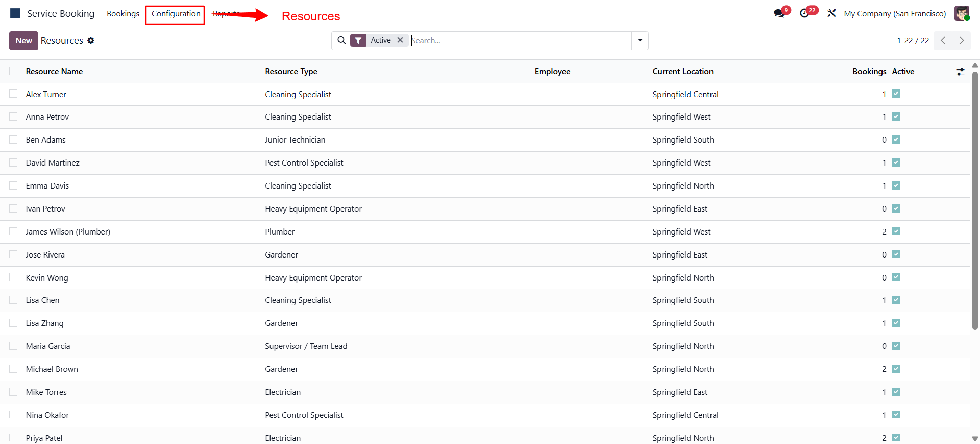Toggle the search options dropdown
Viewport: 980px width, 444px height.
coord(640,40)
